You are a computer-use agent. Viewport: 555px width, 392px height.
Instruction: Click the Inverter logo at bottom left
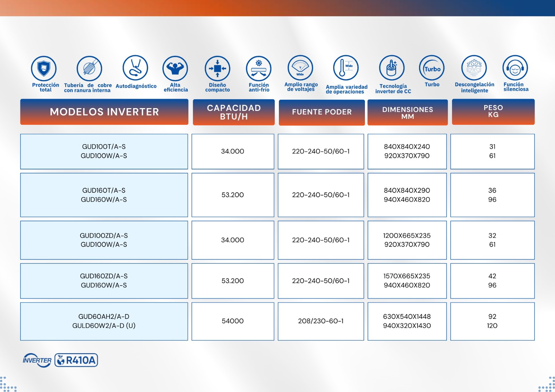click(x=37, y=360)
